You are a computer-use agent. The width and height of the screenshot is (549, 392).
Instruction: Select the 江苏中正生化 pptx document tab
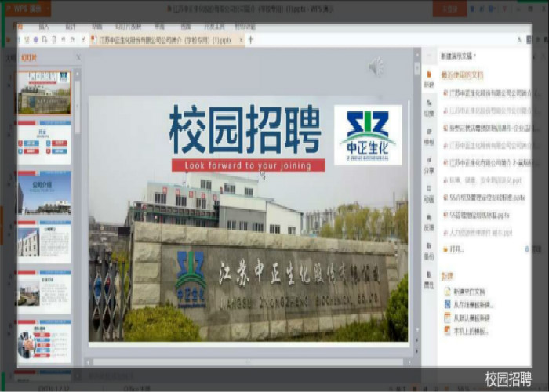coord(165,40)
